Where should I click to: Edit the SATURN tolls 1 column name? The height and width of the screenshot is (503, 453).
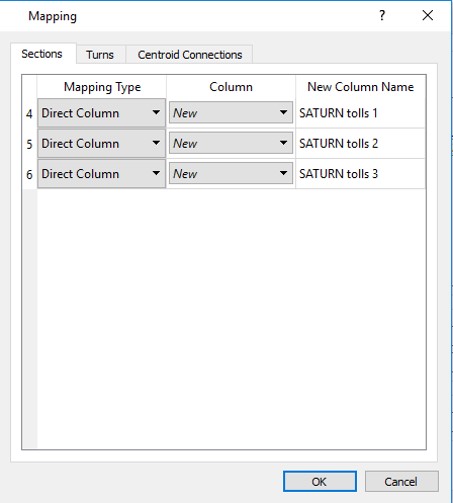[360, 113]
